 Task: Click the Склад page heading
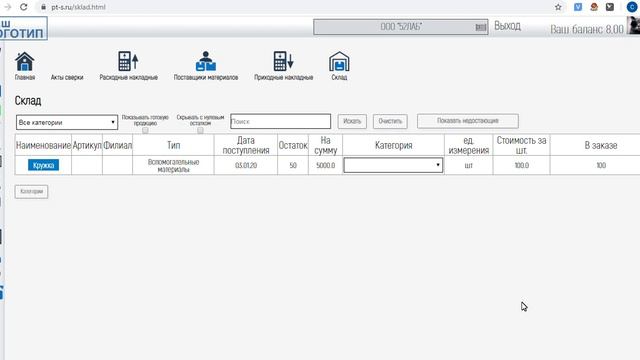click(x=28, y=101)
